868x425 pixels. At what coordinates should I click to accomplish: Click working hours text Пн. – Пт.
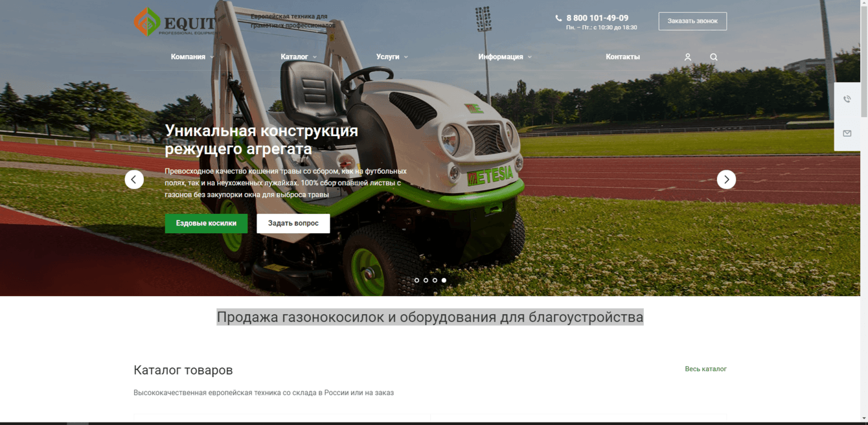coord(601,28)
